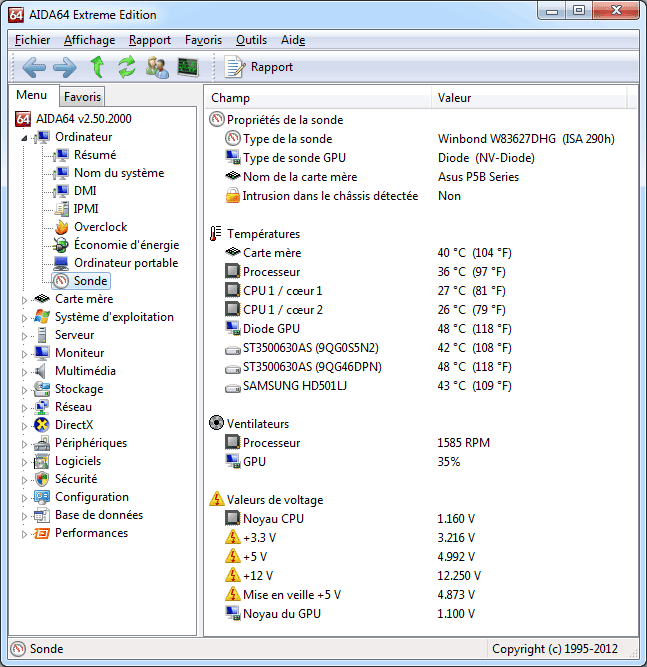Expand the Multimédia tree node

(x=24, y=372)
